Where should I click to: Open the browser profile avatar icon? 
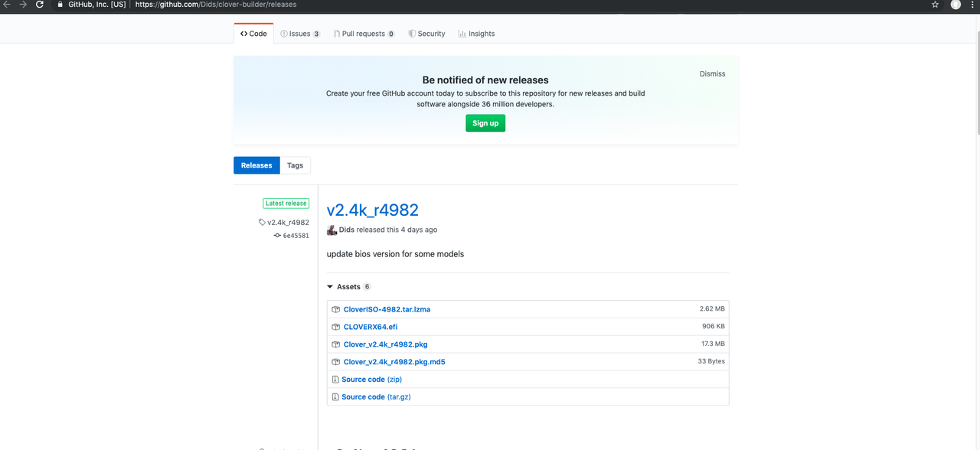pyautogui.click(x=955, y=5)
